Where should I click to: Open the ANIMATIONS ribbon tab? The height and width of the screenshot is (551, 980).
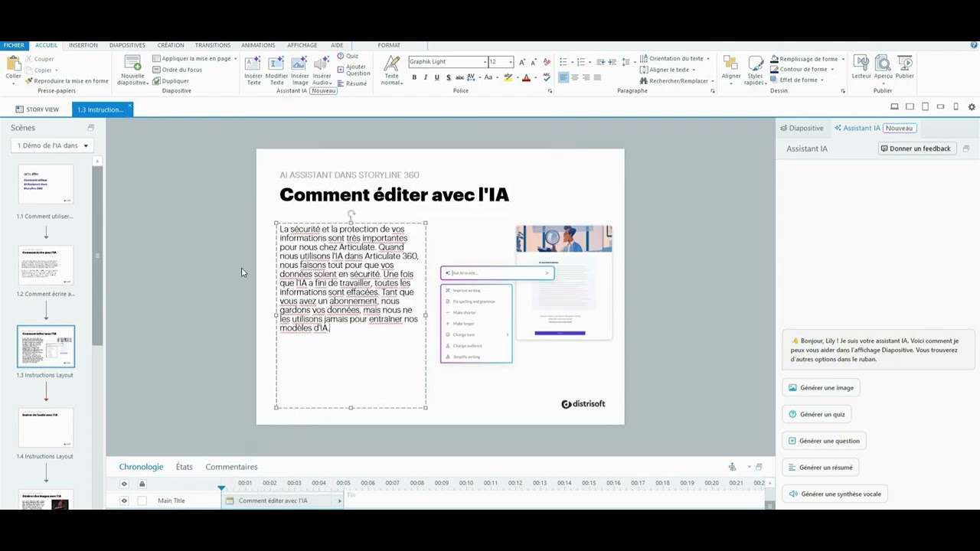click(258, 45)
